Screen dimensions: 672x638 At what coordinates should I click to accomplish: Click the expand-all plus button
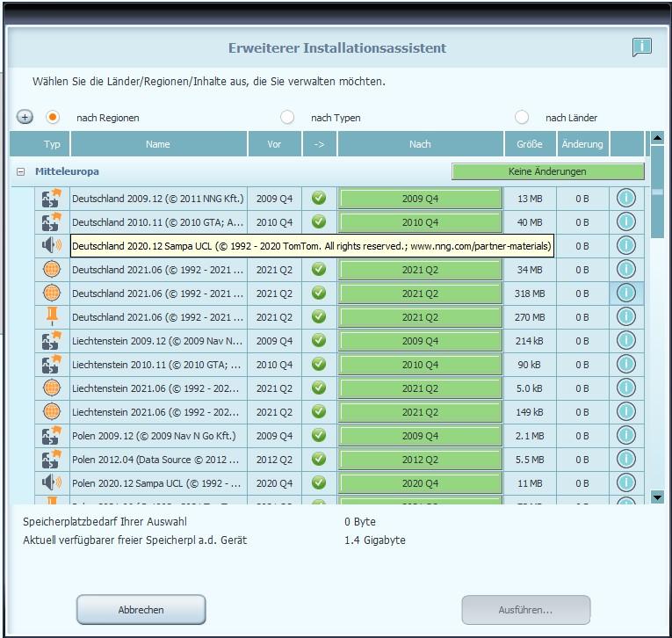coord(25,117)
